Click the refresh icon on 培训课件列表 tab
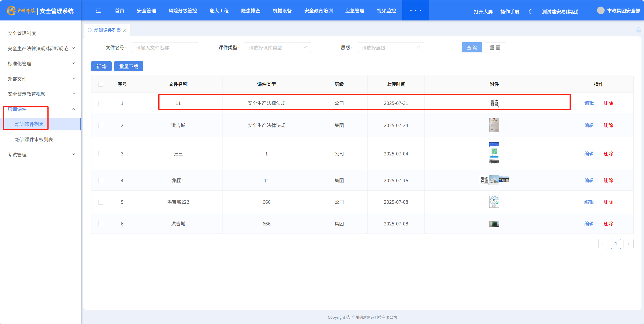 [x=89, y=30]
